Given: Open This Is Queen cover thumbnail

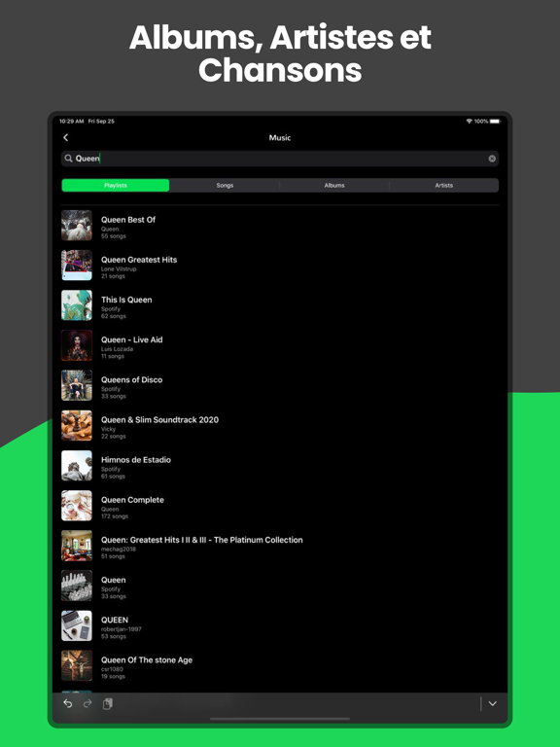Looking at the screenshot, I should 77,305.
